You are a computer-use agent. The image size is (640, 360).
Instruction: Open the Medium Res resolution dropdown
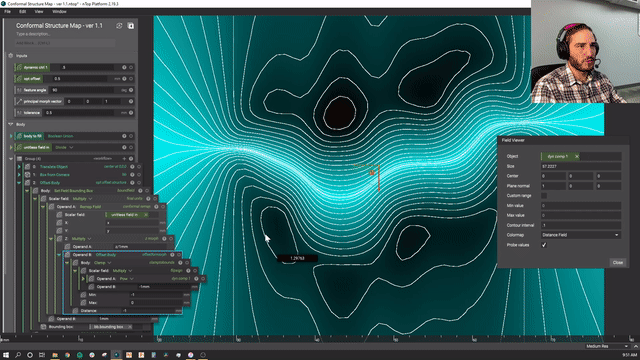607,346
